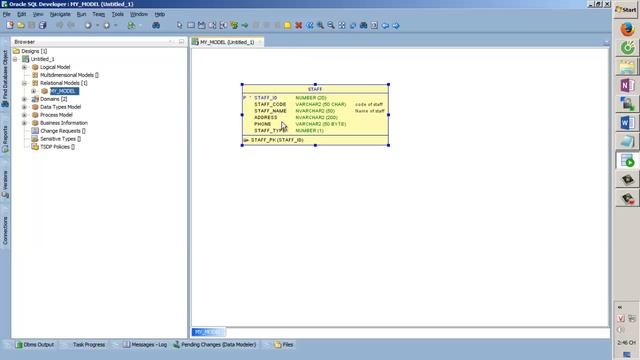Click the SQL Worksheet connection icon
The width and height of the screenshot is (640, 360).
pos(131,25)
